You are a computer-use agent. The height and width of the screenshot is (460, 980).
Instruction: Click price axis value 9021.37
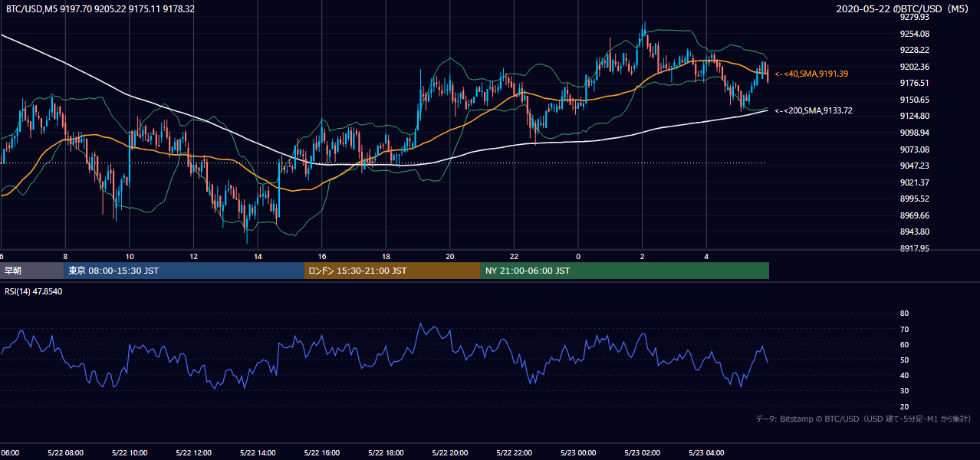tap(915, 182)
